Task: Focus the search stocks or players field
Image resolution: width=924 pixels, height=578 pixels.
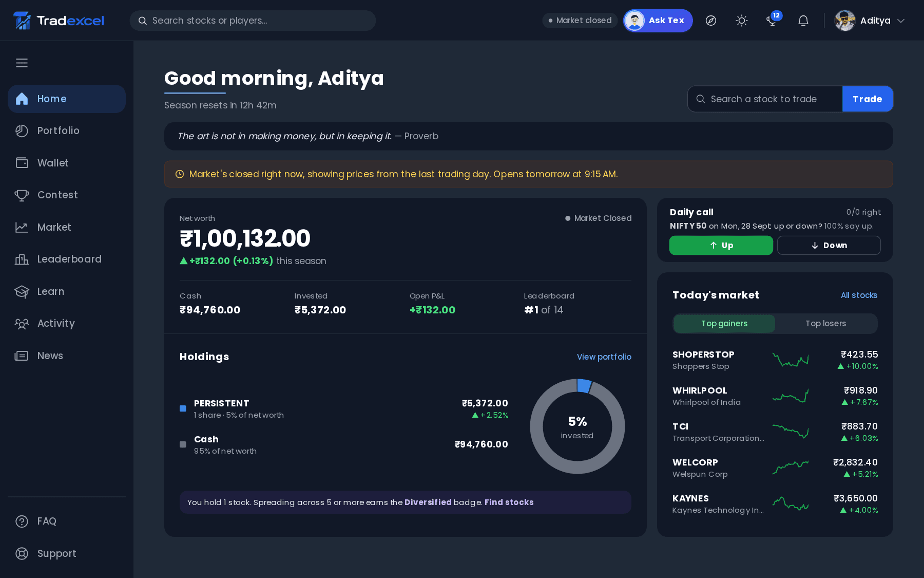Action: point(253,21)
